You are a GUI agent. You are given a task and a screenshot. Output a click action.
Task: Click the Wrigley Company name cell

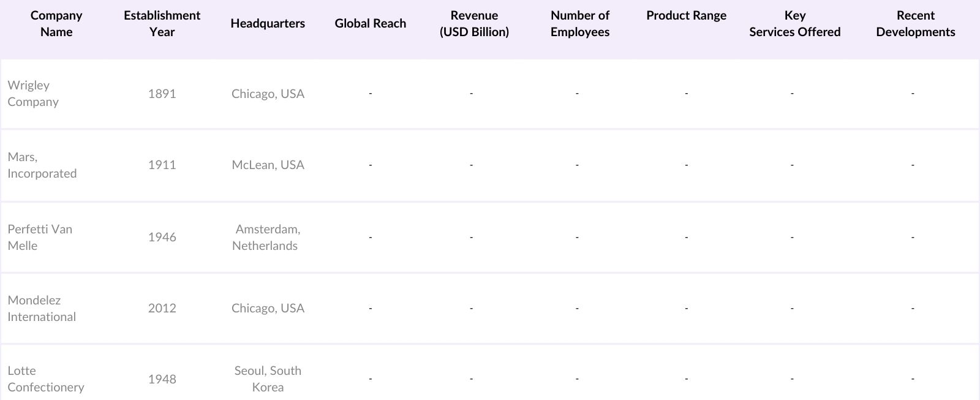click(33, 94)
